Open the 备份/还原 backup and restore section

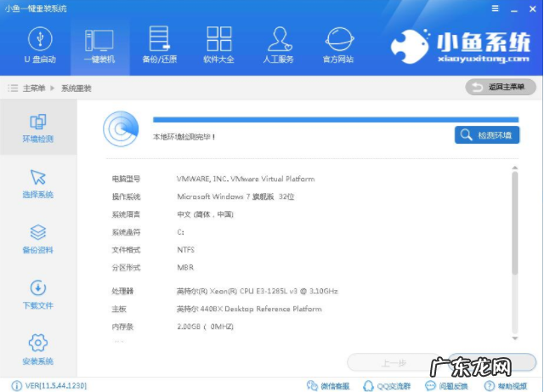tap(160, 45)
